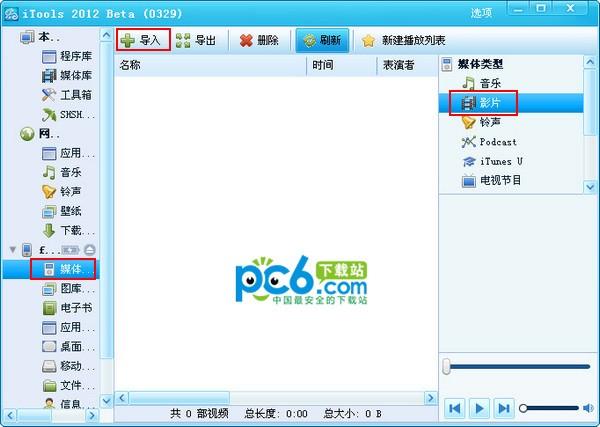Image resolution: width=600 pixels, height=427 pixels.
Task: Open 信息 info item in sidebar
Action: (68, 403)
